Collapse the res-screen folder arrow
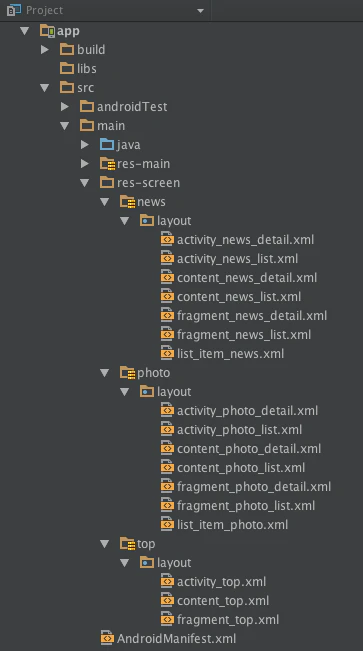This screenshot has height=651, width=363. (x=84, y=183)
